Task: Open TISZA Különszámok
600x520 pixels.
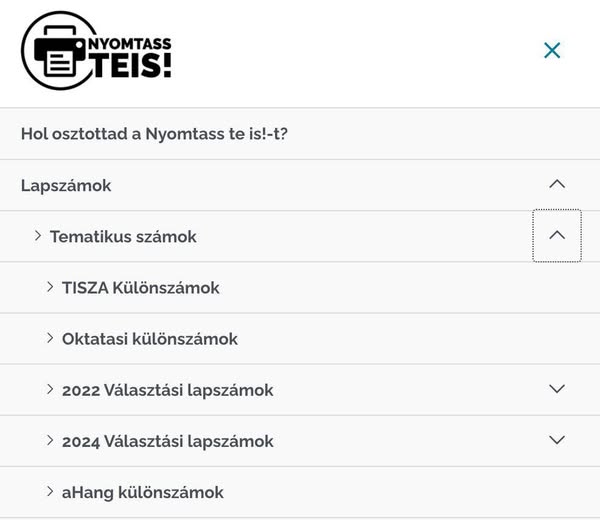Action: tap(140, 288)
